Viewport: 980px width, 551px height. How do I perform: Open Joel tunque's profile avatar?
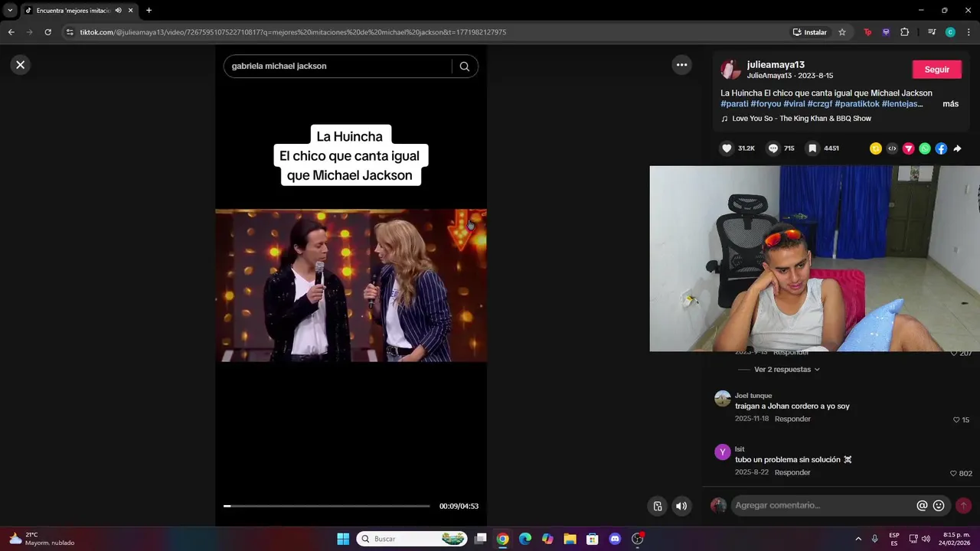[723, 399]
